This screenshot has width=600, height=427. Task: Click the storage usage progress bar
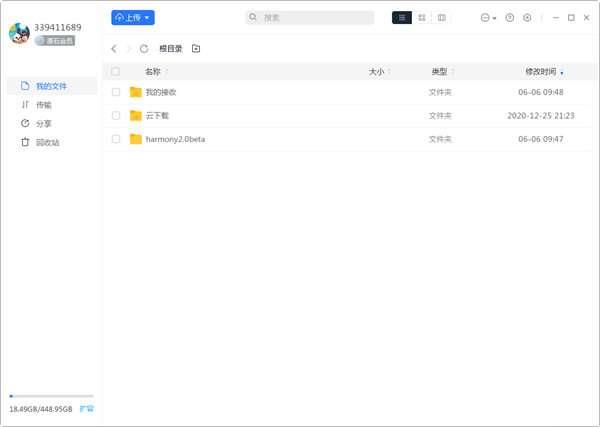[51, 397]
